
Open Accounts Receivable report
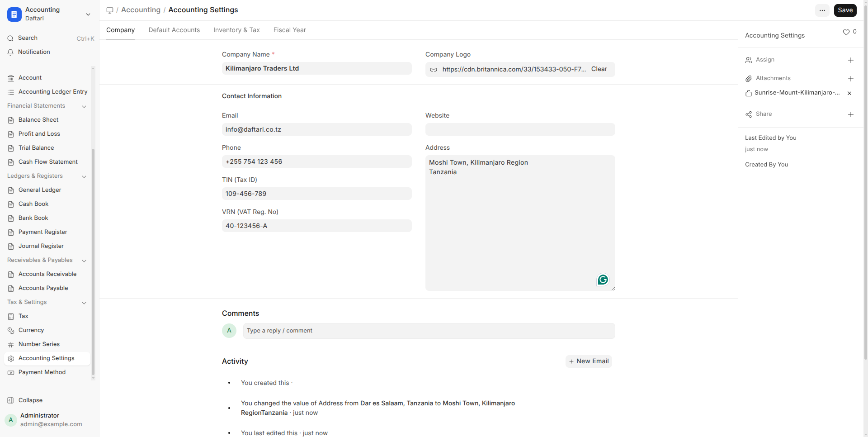click(47, 274)
